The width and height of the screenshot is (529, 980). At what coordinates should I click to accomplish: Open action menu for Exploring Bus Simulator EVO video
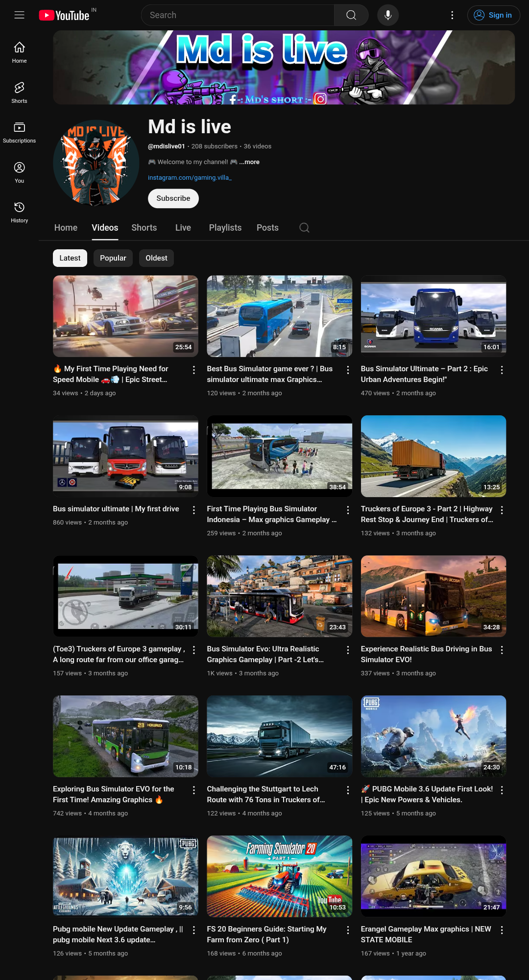click(194, 790)
